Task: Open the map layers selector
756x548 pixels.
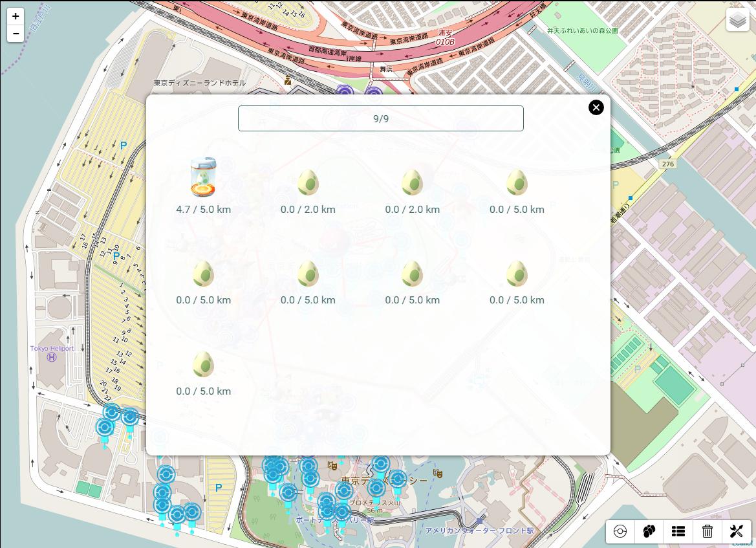Action: pos(737,20)
